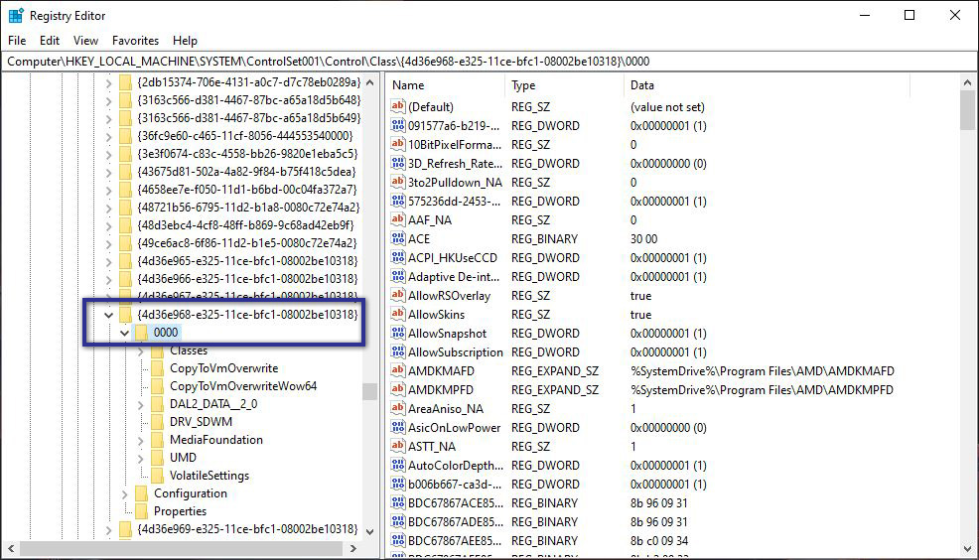
Task: Click the string icon beside AllowSkins value
Action: pos(398,315)
